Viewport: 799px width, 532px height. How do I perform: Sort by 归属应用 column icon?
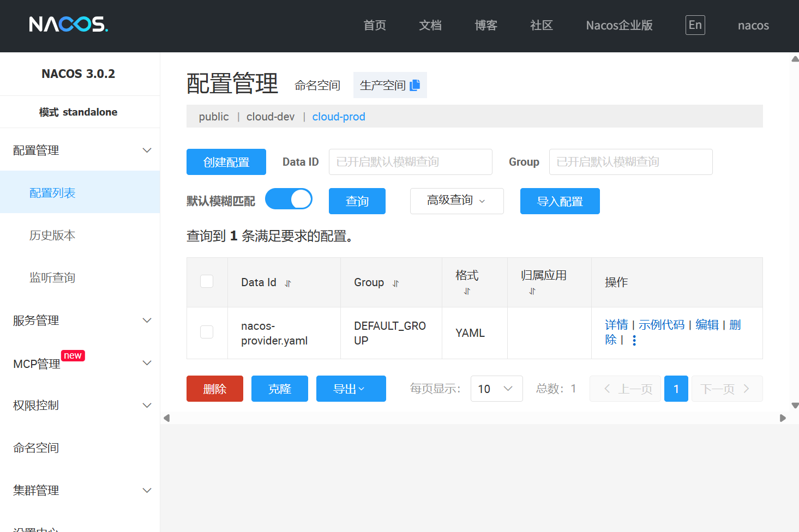pyautogui.click(x=532, y=292)
